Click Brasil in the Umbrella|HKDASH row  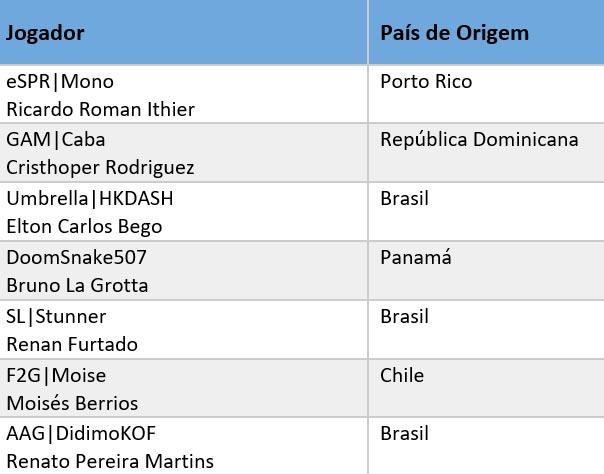(404, 198)
